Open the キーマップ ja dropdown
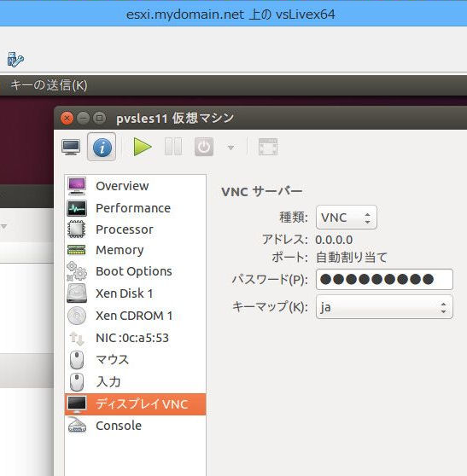Viewport: 467px width, 476px height. click(384, 307)
